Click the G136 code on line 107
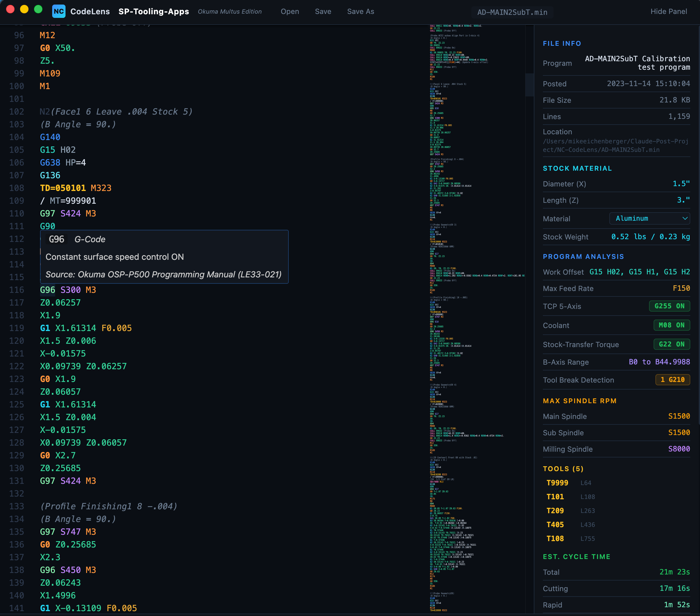Image resolution: width=700 pixels, height=616 pixels. (50, 175)
